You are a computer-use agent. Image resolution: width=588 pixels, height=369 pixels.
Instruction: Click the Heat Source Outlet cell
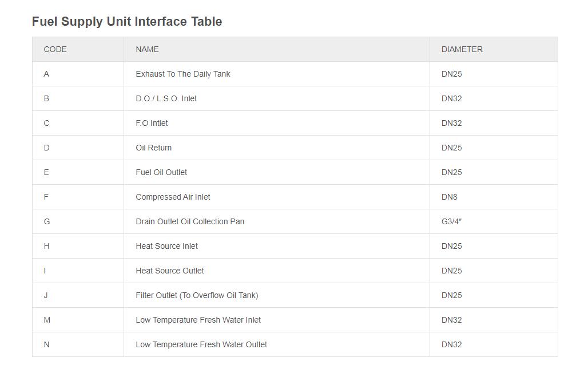click(170, 271)
